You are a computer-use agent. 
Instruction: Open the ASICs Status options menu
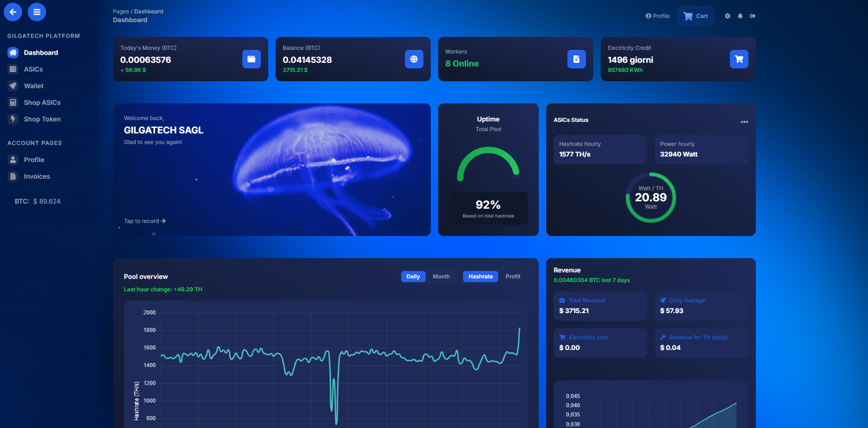tap(744, 121)
